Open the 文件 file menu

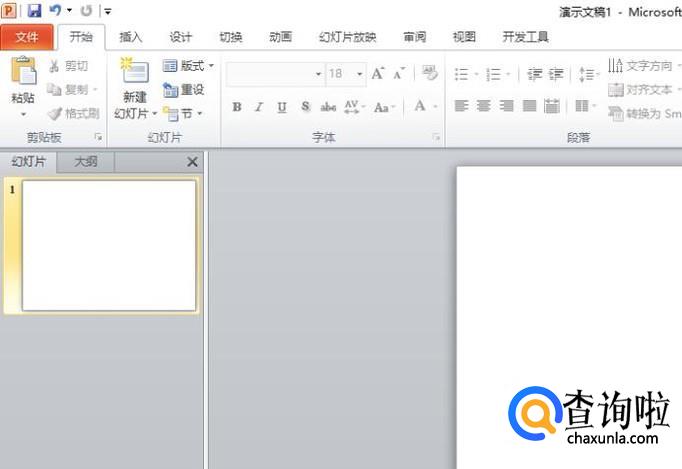[27, 37]
